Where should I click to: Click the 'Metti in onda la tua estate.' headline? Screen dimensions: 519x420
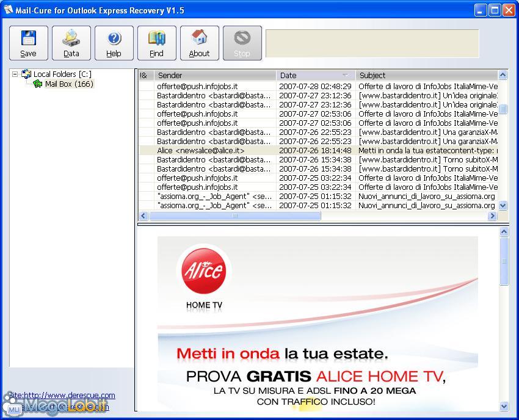[282, 353]
